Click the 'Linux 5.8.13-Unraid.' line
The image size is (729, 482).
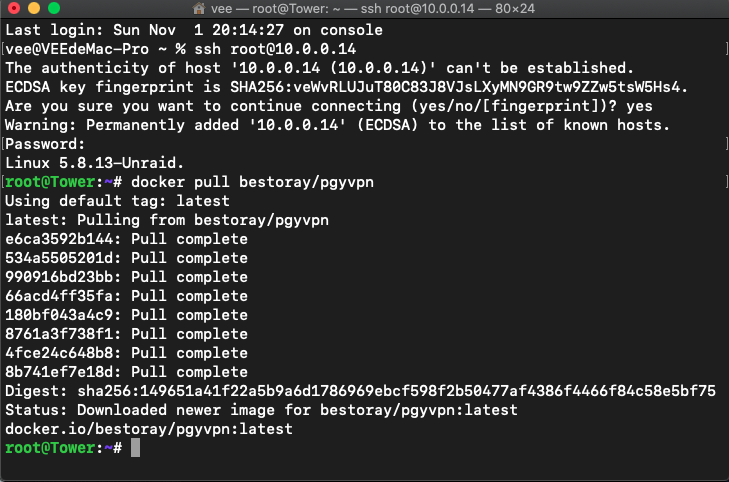[x=94, y=163]
